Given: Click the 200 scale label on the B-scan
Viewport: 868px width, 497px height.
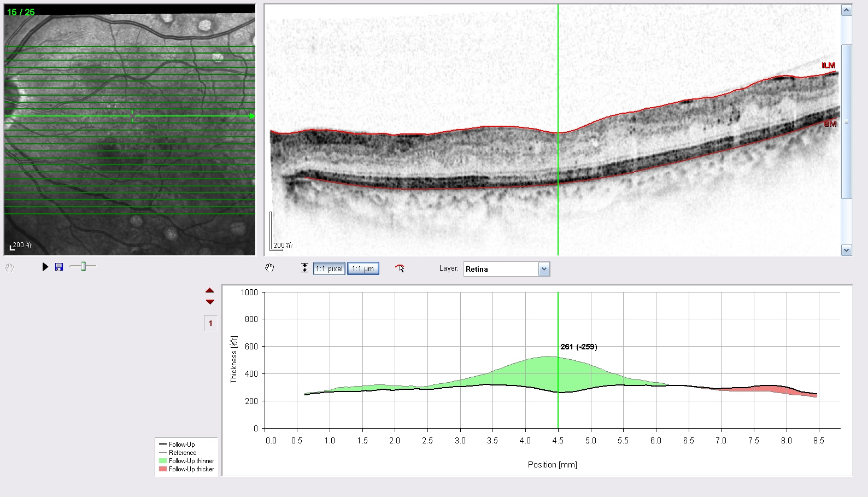Looking at the screenshot, I should tap(283, 245).
